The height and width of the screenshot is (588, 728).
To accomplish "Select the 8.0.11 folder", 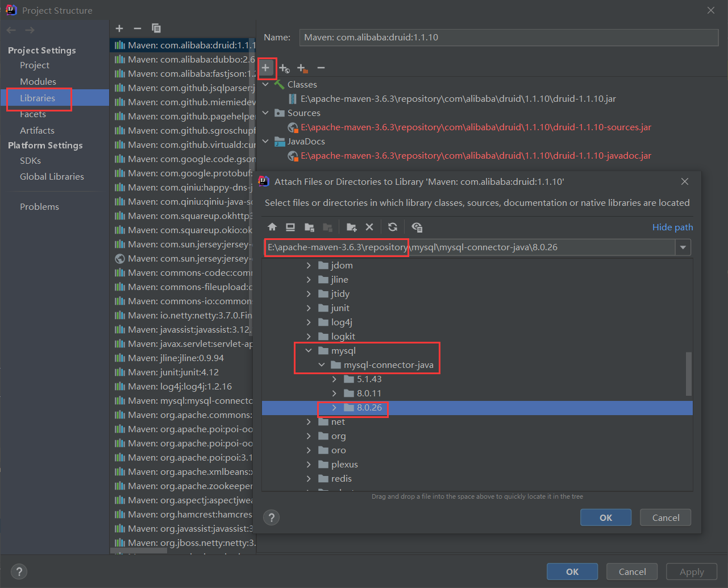I will (369, 394).
